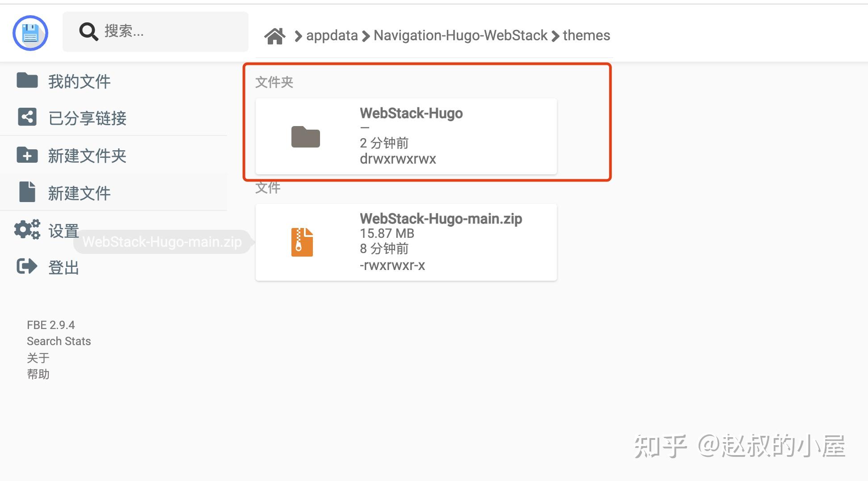Open the 帮助 help link
Screen dimensions: 868x481
tap(38, 374)
